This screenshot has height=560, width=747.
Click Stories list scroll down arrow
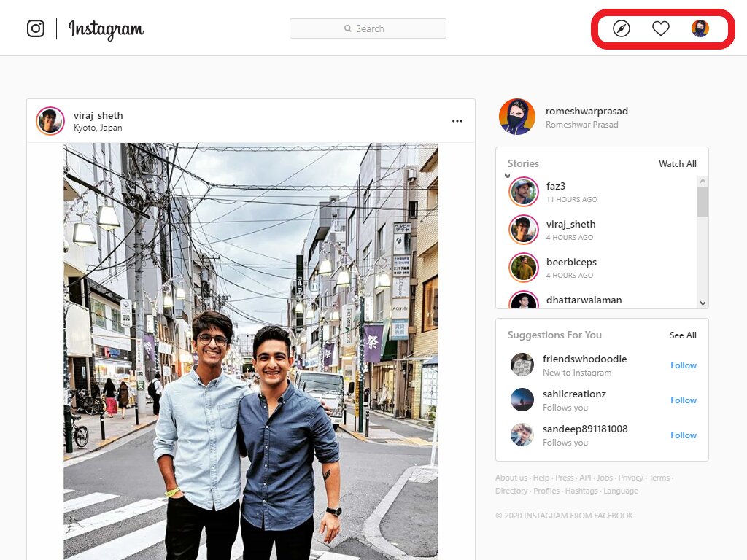coord(703,303)
